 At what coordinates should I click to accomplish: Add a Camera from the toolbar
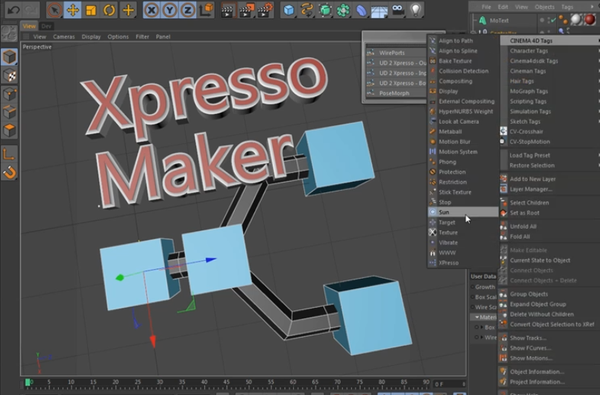[x=398, y=10]
